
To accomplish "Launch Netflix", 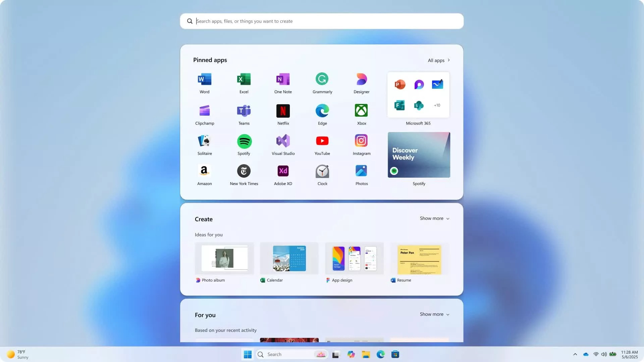I will pos(283,114).
